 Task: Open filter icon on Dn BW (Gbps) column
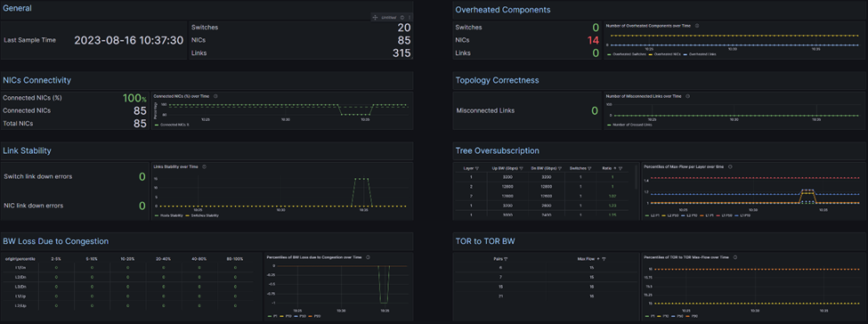tap(560, 168)
